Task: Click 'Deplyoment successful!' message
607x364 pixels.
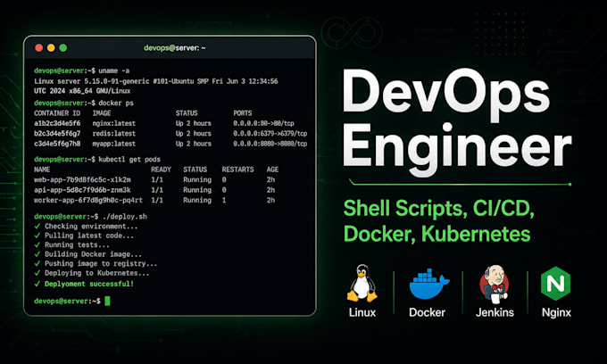Action: click(x=84, y=284)
